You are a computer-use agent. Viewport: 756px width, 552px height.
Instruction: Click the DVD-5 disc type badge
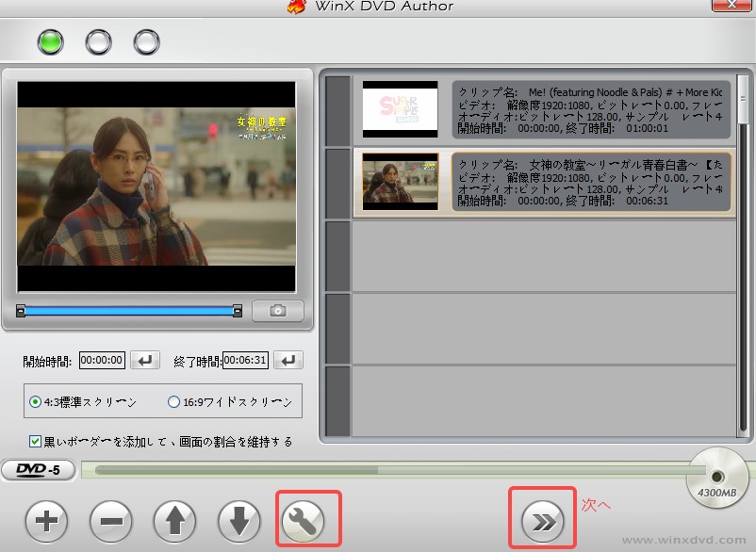39,470
